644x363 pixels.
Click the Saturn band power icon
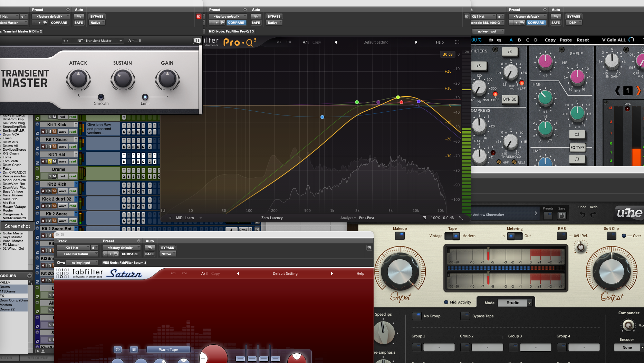117,350
